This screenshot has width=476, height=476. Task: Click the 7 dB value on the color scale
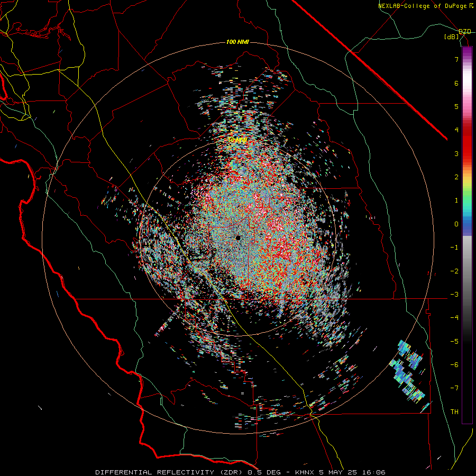[456, 59]
